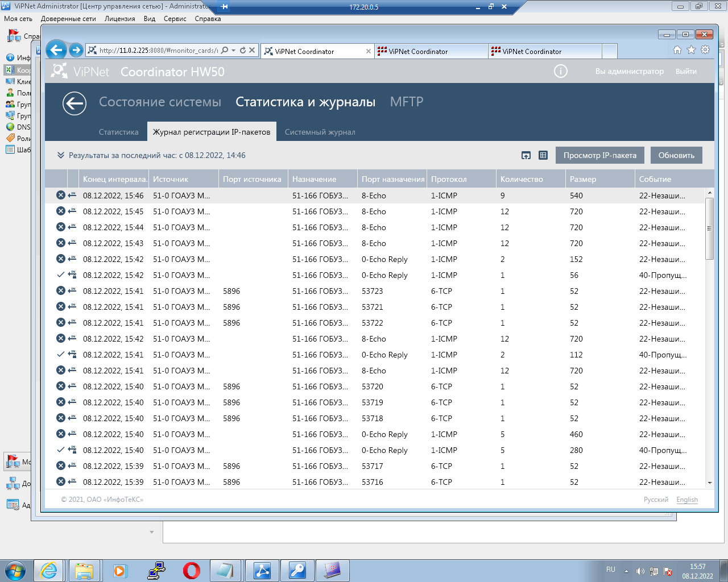The width and height of the screenshot is (728, 582).
Task: Show hidden tray icons arrow
Action: pos(626,571)
